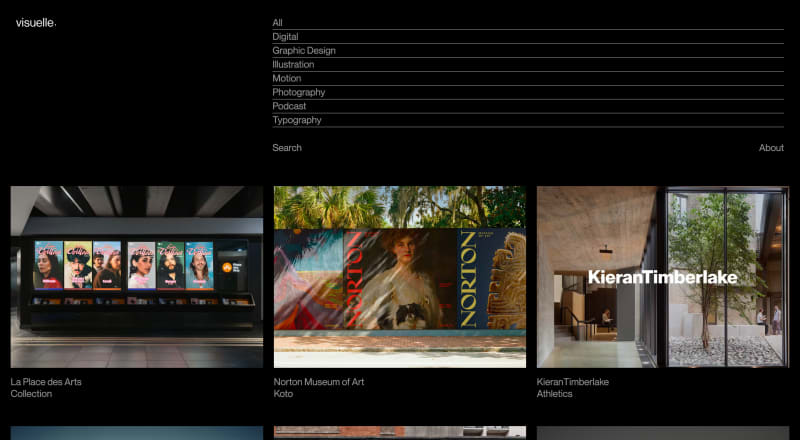
Task: Open the visuelle logo home link
Action: pos(36,23)
